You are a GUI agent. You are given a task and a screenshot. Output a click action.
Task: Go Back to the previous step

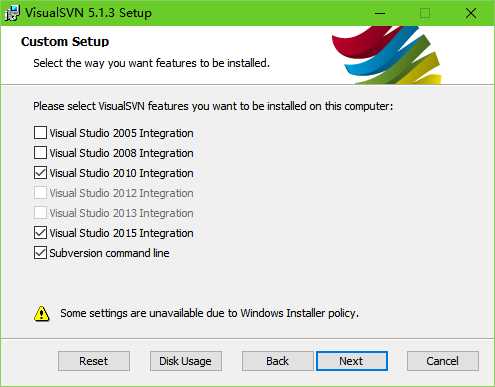[x=277, y=361]
